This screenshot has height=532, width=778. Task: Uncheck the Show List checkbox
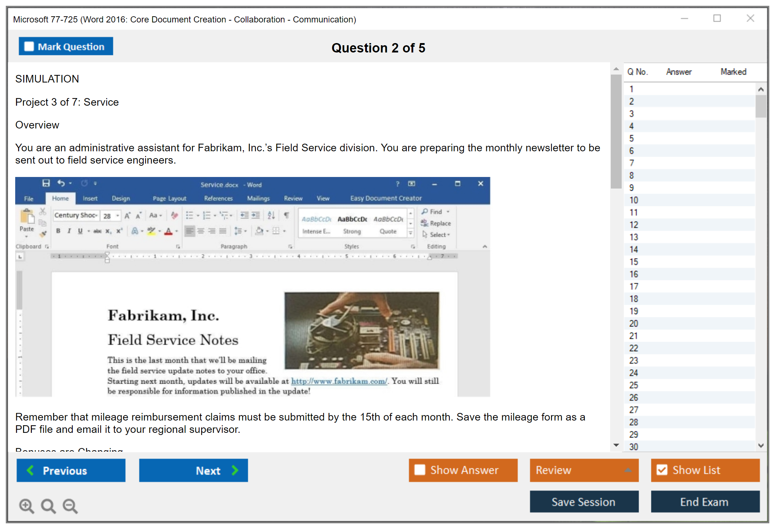[x=662, y=470]
